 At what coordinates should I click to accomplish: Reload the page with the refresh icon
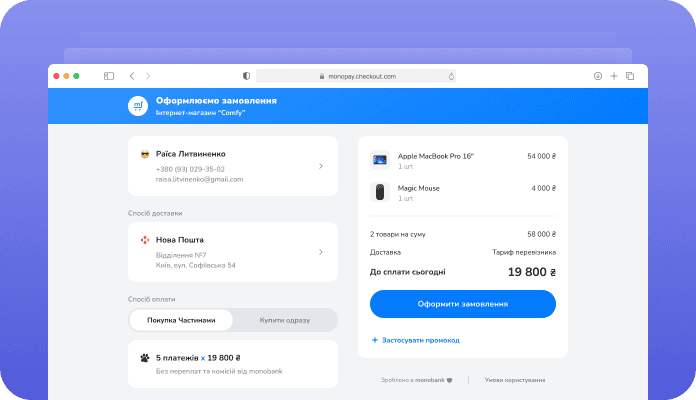point(451,76)
